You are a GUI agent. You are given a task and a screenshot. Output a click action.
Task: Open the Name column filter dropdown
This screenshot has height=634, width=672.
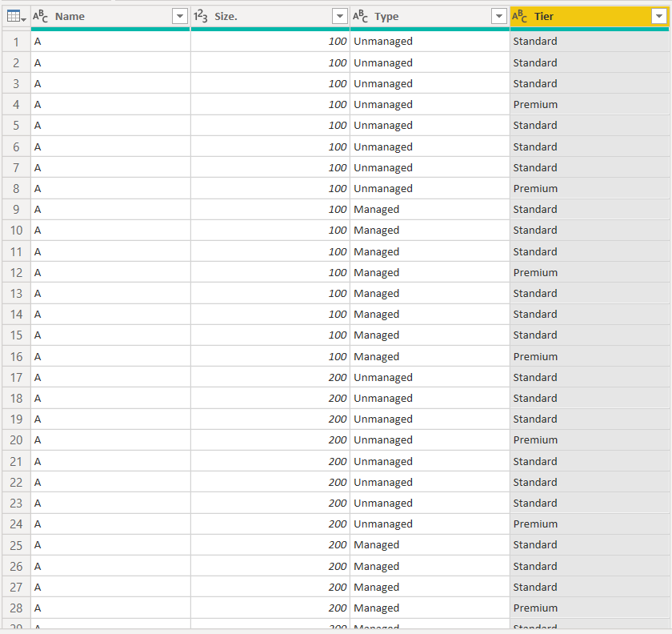180,16
